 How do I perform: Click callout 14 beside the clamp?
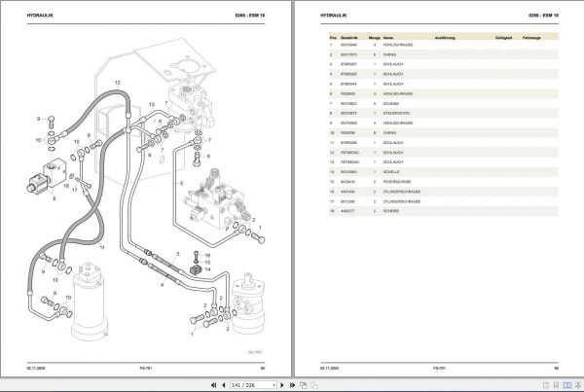pos(207,269)
